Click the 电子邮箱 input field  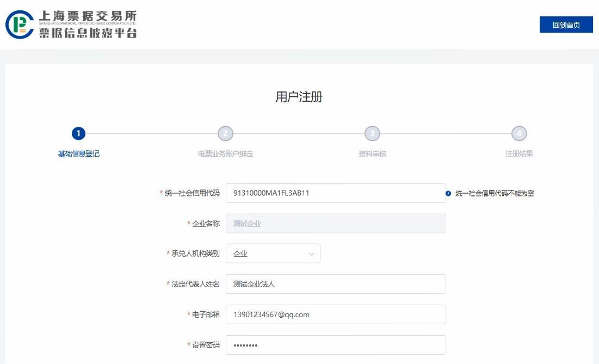click(336, 314)
